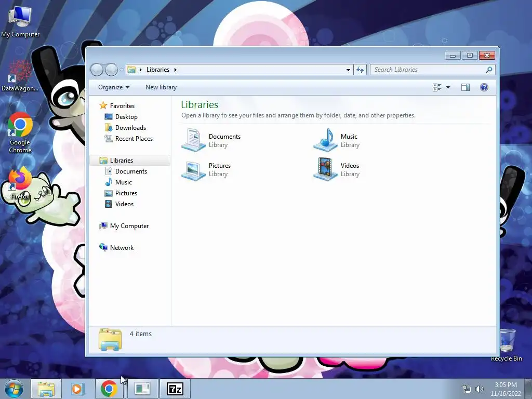Click the volume speaker tray icon
The image size is (532, 399).
point(480,389)
